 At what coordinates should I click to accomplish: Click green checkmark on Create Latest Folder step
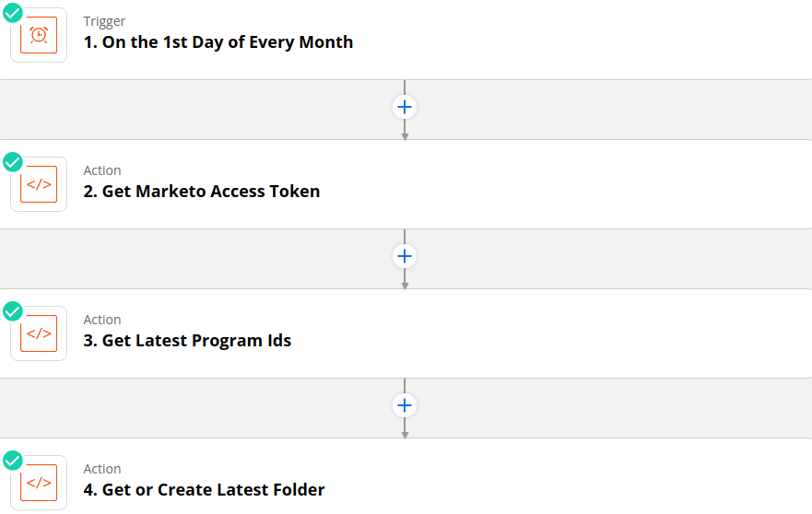pyautogui.click(x=12, y=461)
